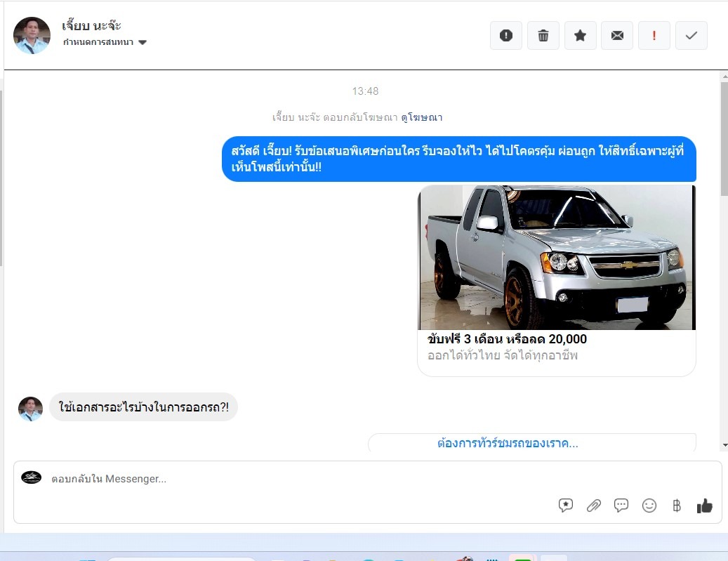Screen dimensions: 728x561
Task: Open the ดูโฆษณา ad link
Action: coord(421,117)
